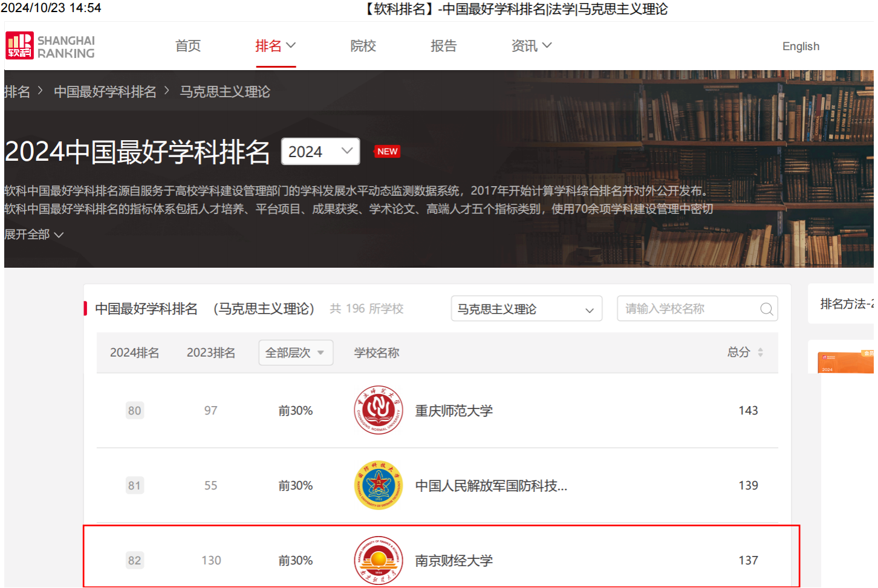The image size is (878, 588).
Task: Click 中国最好学科排名 breadcrumb link
Action: (x=105, y=92)
